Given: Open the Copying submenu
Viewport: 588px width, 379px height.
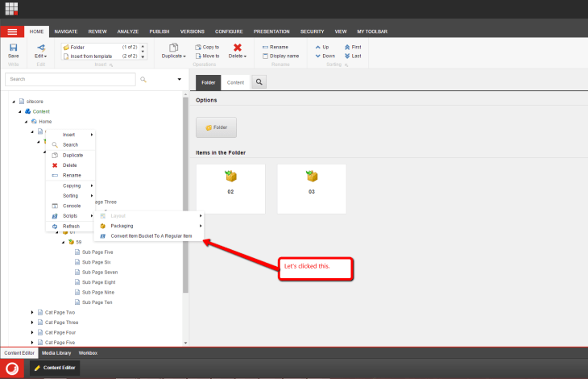Looking at the screenshot, I should tap(71, 185).
